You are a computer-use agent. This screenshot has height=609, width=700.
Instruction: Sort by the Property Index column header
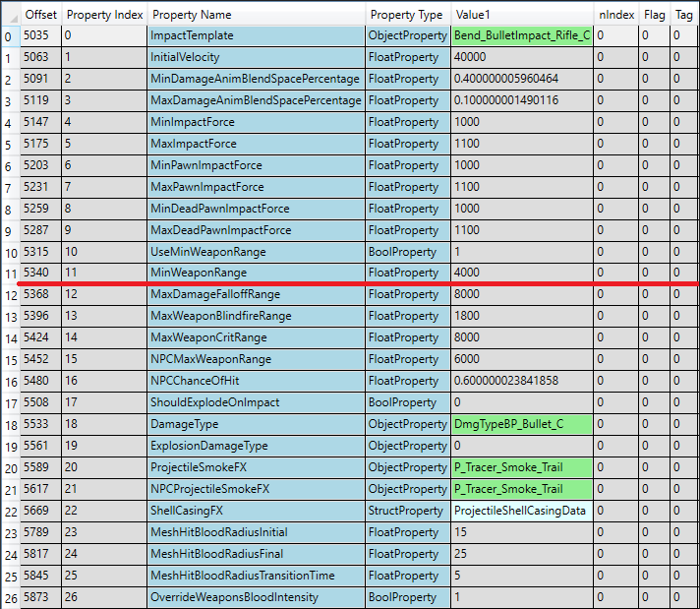[x=104, y=15]
